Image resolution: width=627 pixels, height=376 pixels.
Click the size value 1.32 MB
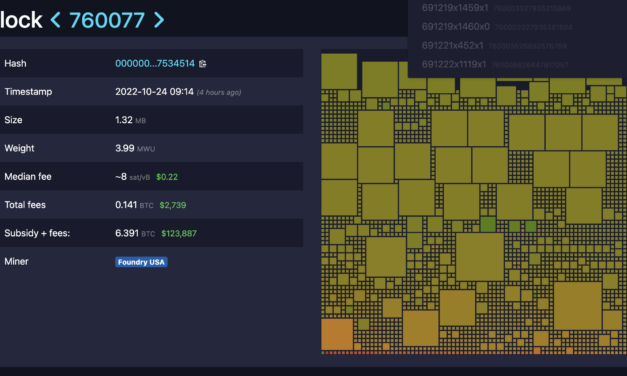click(130, 120)
